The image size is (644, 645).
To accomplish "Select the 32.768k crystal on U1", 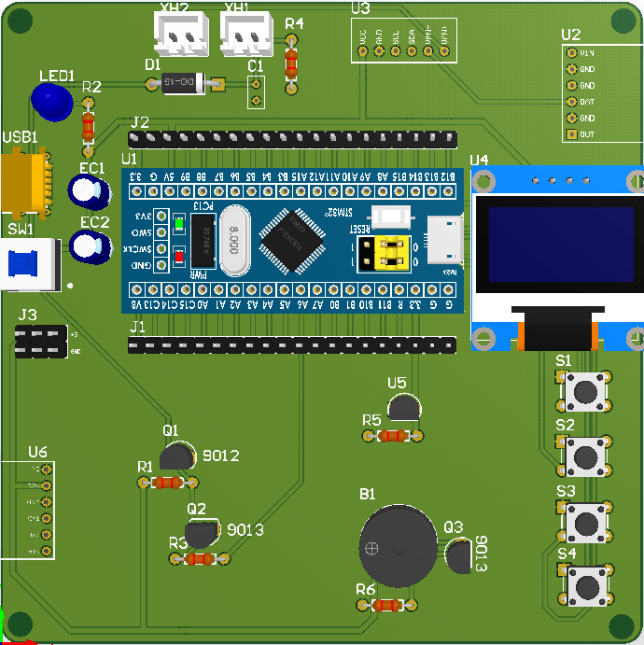I will click(203, 240).
